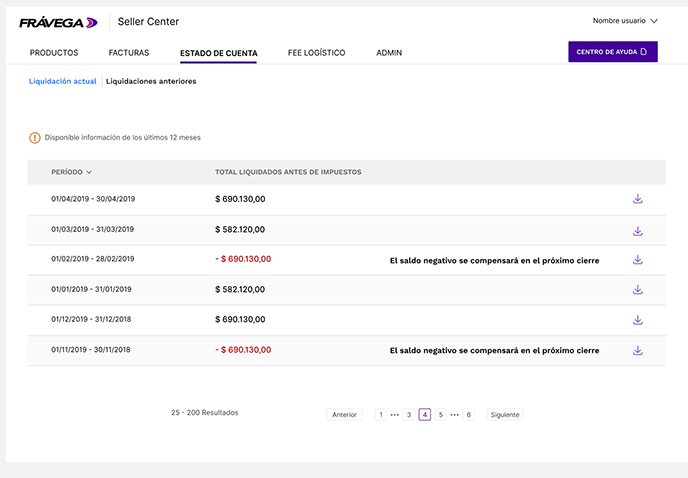The image size is (688, 478).
Task: Select period 01/03/2019 - 31/03/2019
Action: 93,229
